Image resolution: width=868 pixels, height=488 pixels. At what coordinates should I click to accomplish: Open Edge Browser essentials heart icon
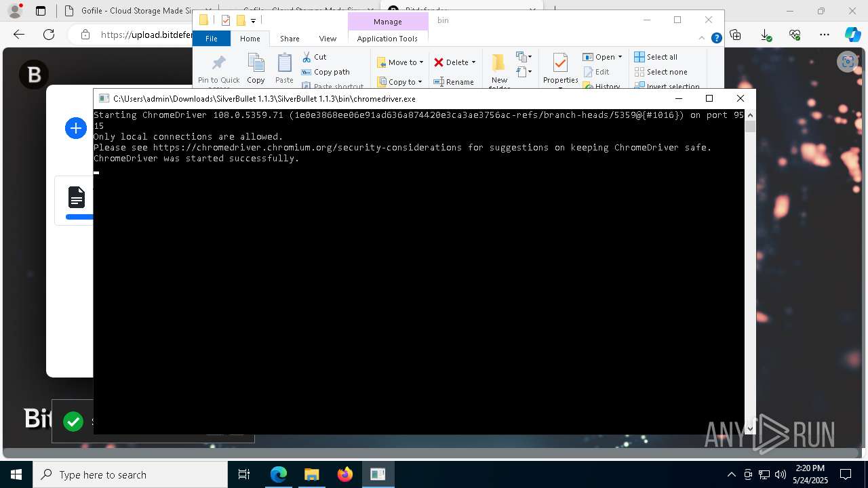pyautogui.click(x=795, y=35)
